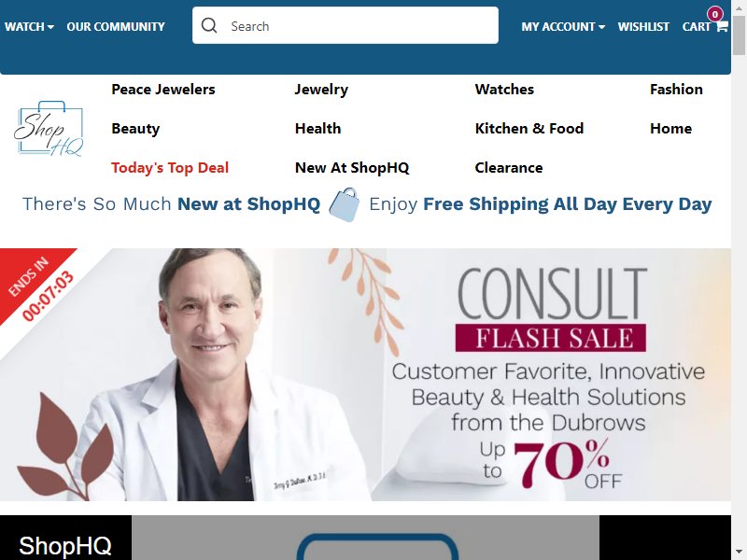Browse the Fashion category
This screenshot has height=560, width=747.
click(676, 89)
